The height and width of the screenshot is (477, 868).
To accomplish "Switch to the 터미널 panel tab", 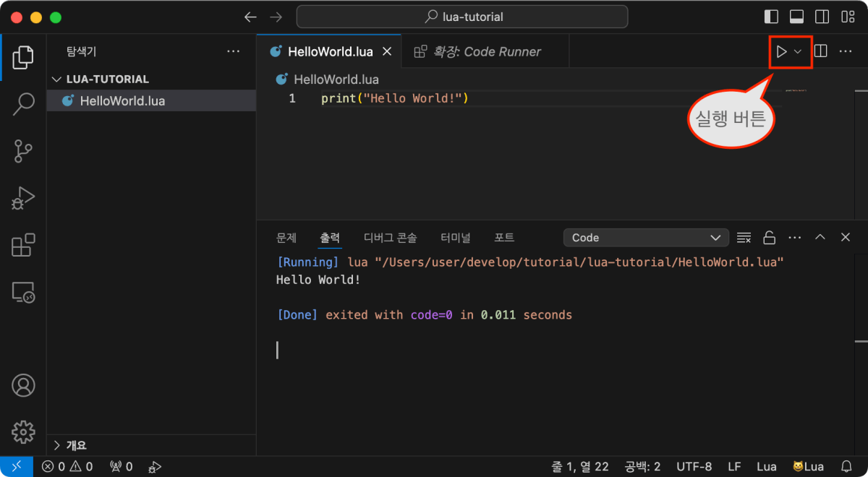I will (456, 238).
